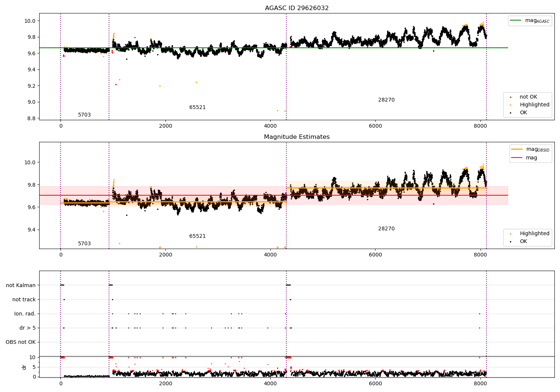The width and height of the screenshot is (560, 392).
Task: Click the 'dr' y-axis label of bottom plot
Action: tap(24, 367)
